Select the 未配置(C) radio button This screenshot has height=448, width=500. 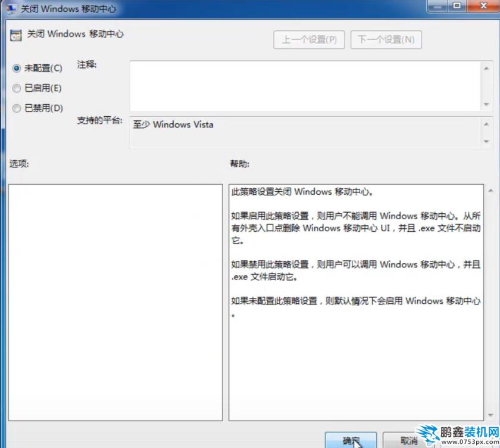tap(17, 69)
